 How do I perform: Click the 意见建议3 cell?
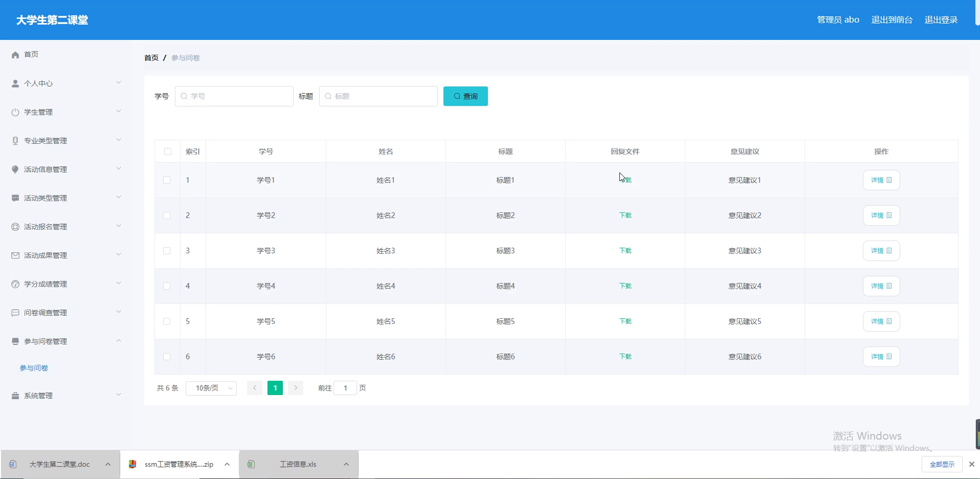pyautogui.click(x=745, y=251)
